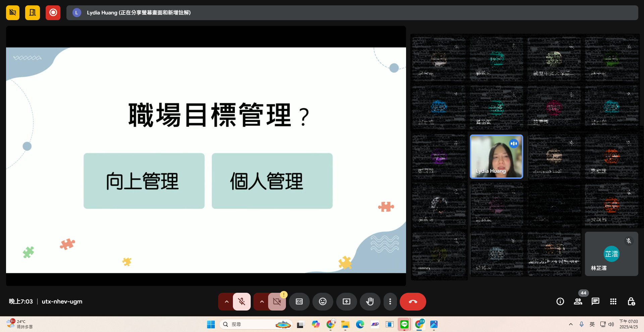Toggle the annotation tool in top-left corner

click(12, 12)
